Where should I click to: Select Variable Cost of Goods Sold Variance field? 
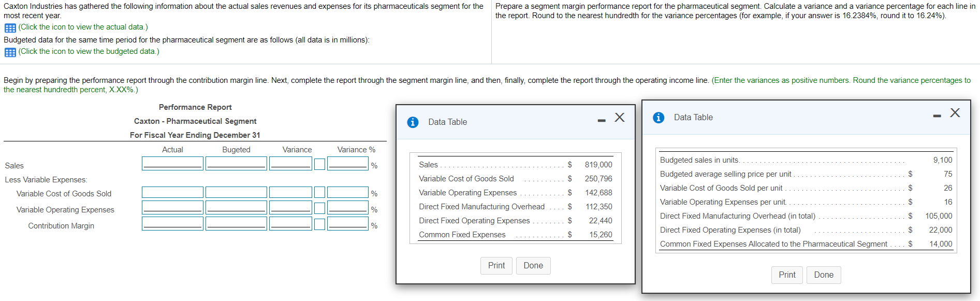coord(290,192)
